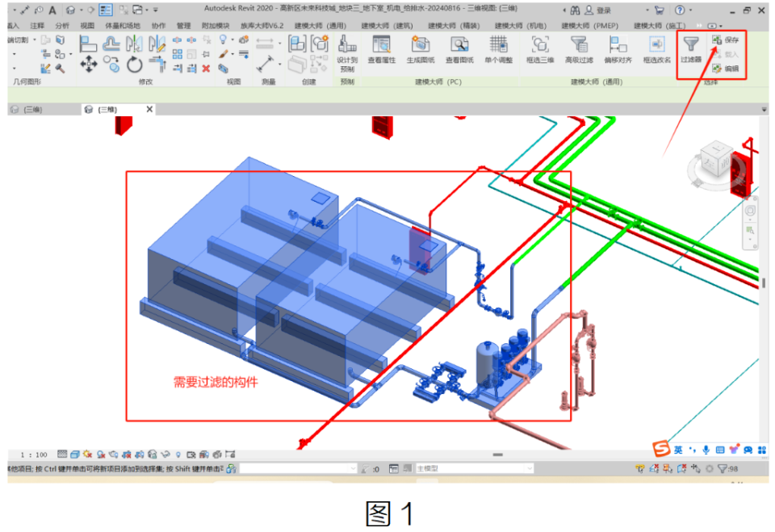
Task: Click the selection filter count funnel :98
Action: pos(727,468)
